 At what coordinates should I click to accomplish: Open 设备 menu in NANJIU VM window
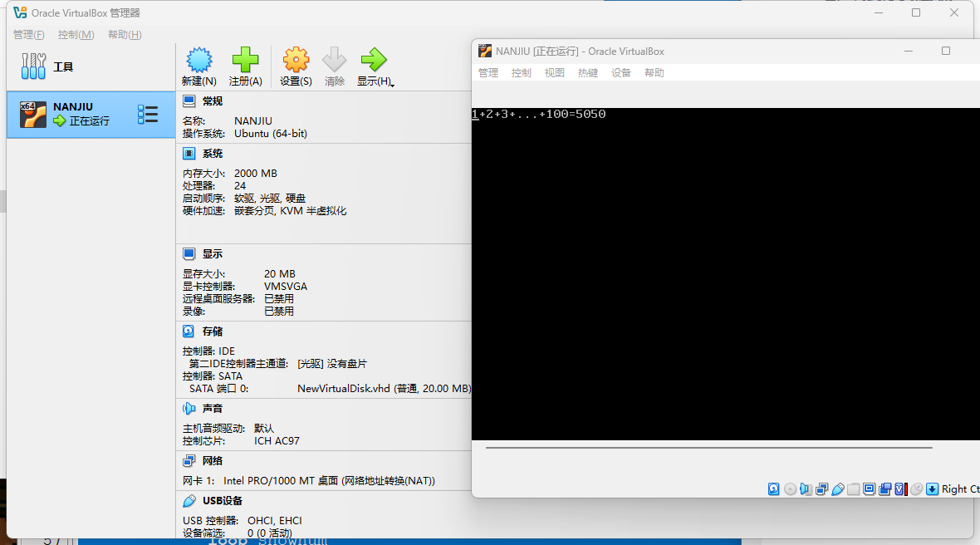(620, 72)
